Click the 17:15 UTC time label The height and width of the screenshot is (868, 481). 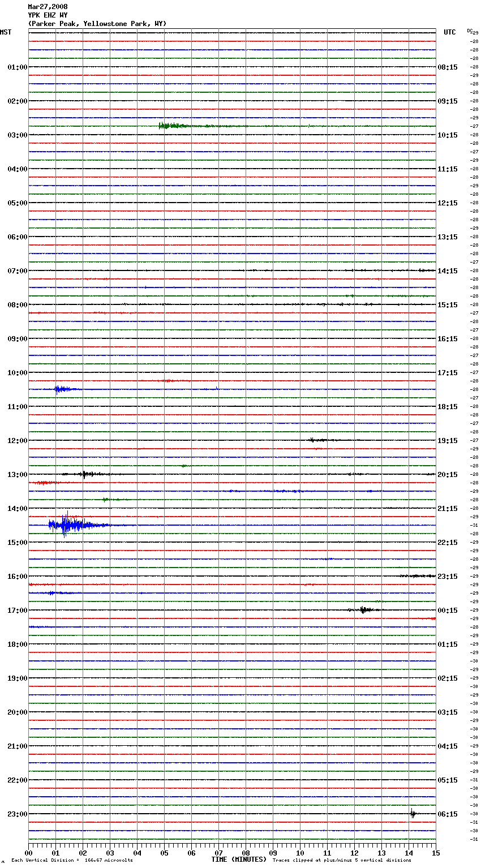(448, 373)
